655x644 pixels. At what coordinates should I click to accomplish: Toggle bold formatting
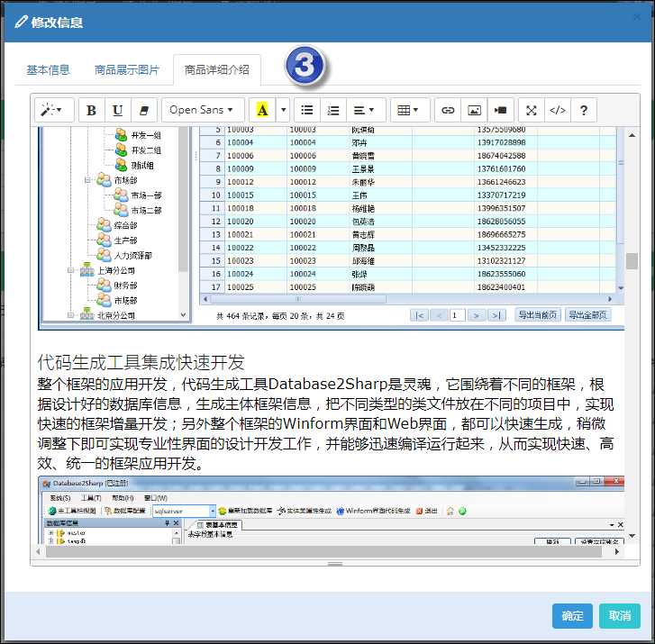[x=92, y=110]
